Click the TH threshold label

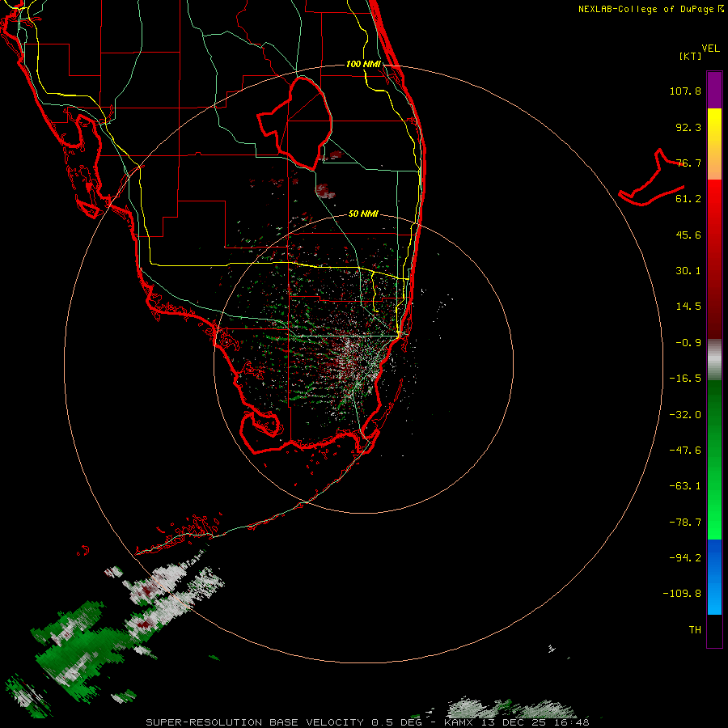click(695, 630)
